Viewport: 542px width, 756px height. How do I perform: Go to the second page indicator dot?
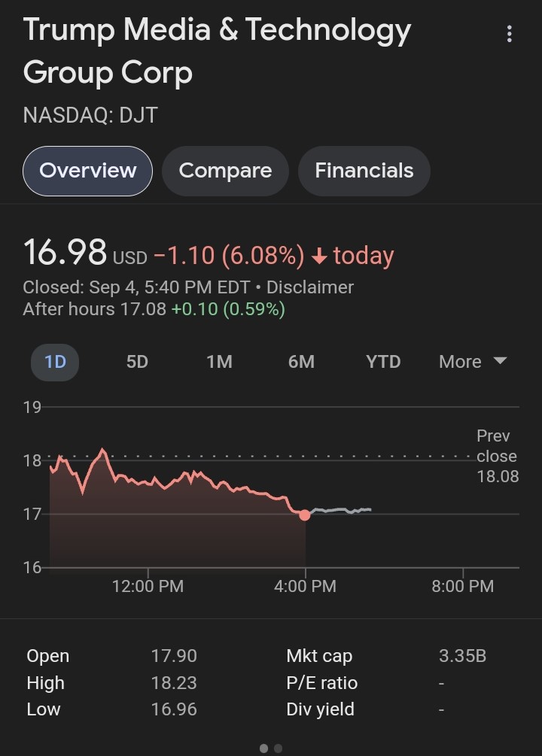[x=278, y=748]
